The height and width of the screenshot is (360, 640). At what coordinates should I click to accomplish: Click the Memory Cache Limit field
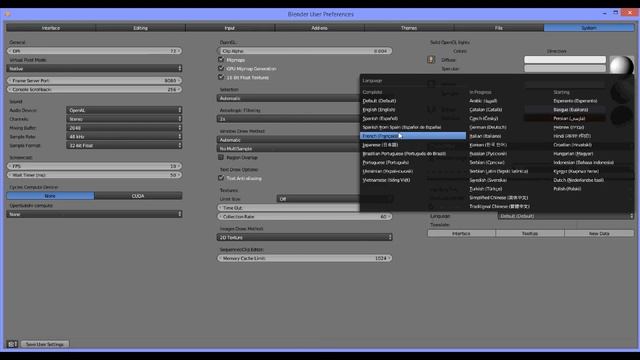[304, 258]
